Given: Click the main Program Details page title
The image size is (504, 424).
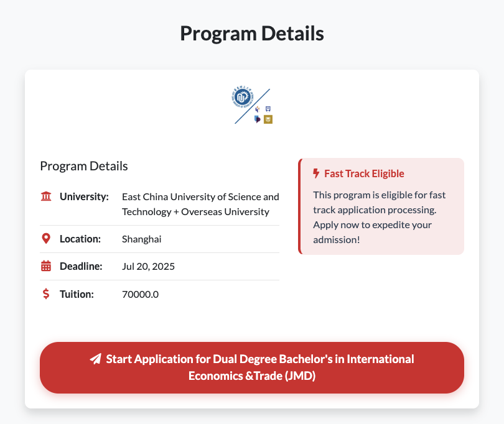Looking at the screenshot, I should point(252,34).
